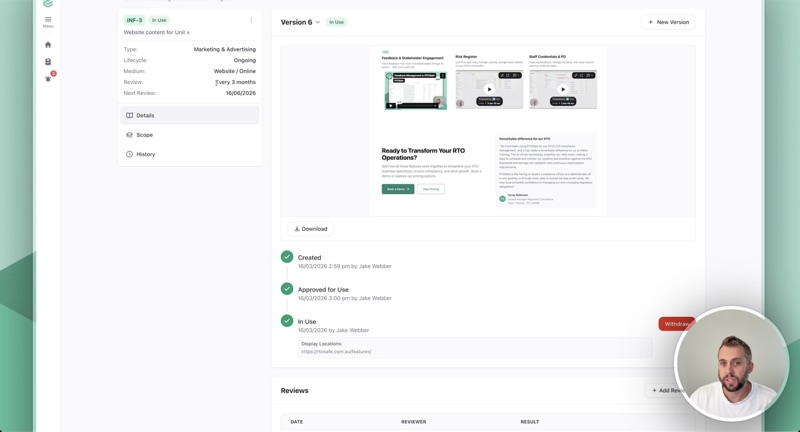
Task: Click the Reviews section heading
Action: pos(294,391)
